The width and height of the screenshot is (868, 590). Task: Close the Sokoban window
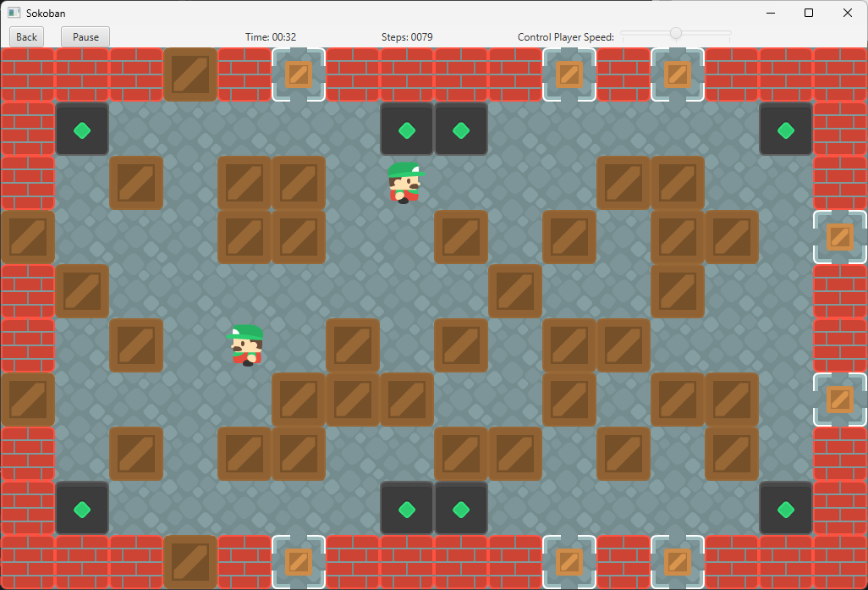(848, 13)
